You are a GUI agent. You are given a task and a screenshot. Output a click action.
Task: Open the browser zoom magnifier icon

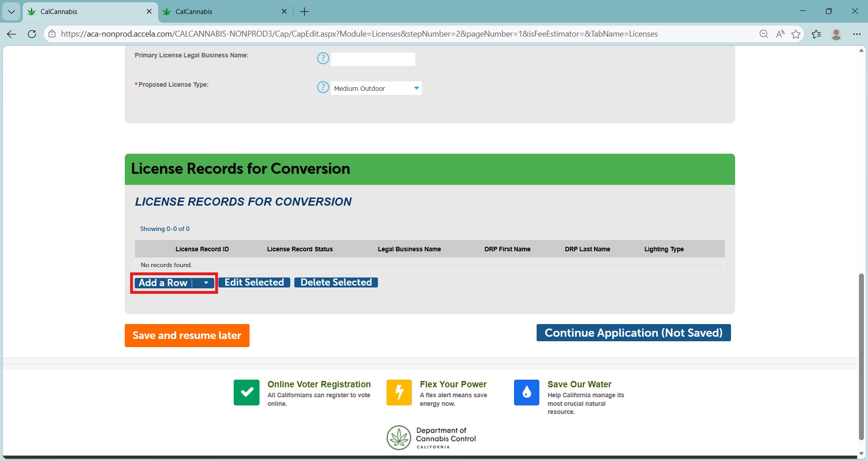(764, 34)
